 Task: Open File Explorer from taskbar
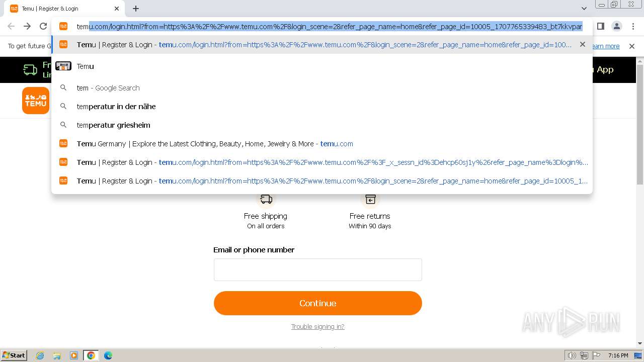[57, 355]
